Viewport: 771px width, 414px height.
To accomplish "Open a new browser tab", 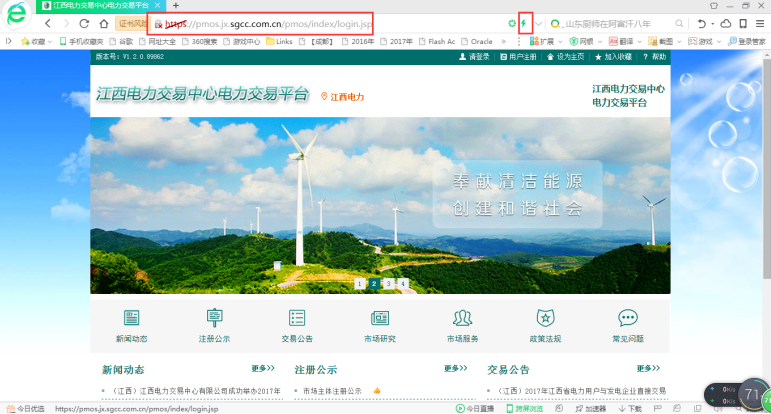I will tap(176, 6).
